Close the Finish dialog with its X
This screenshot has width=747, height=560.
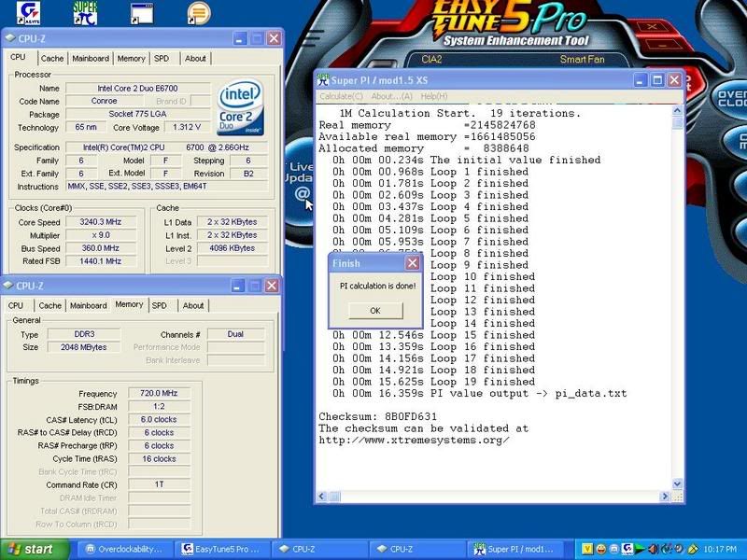[412, 263]
